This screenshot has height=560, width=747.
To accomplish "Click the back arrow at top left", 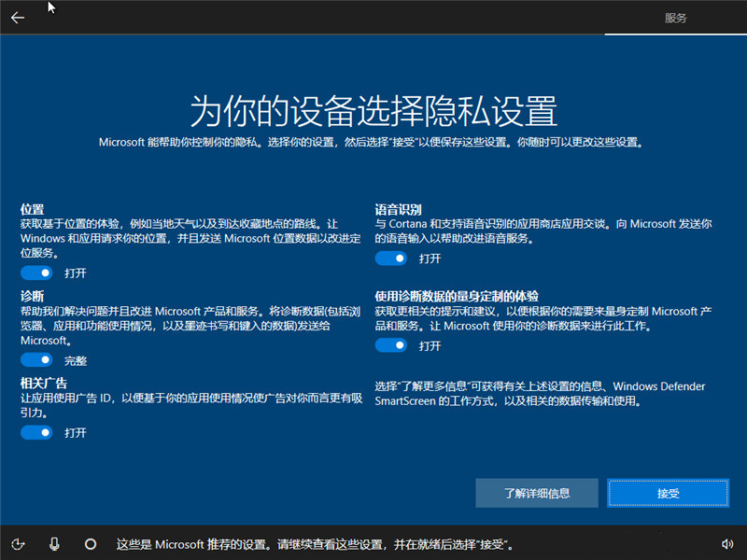I will (x=17, y=16).
